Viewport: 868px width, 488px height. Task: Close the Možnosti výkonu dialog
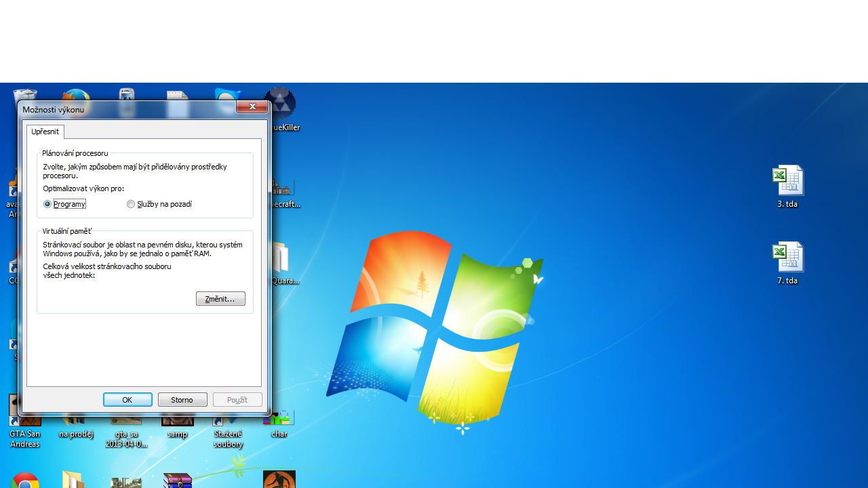252,107
